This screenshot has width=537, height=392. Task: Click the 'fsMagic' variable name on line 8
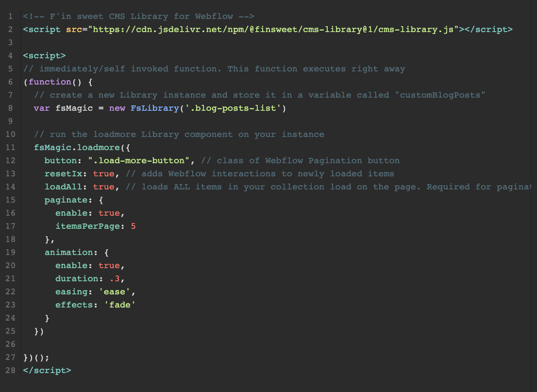74,108
